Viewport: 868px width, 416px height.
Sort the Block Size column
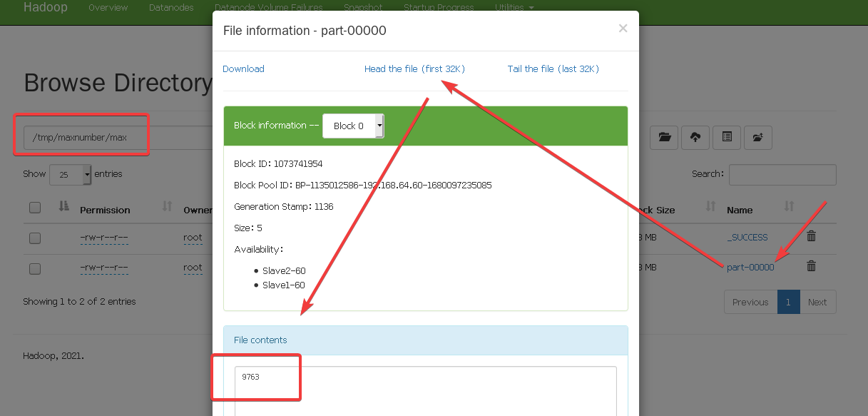point(710,206)
